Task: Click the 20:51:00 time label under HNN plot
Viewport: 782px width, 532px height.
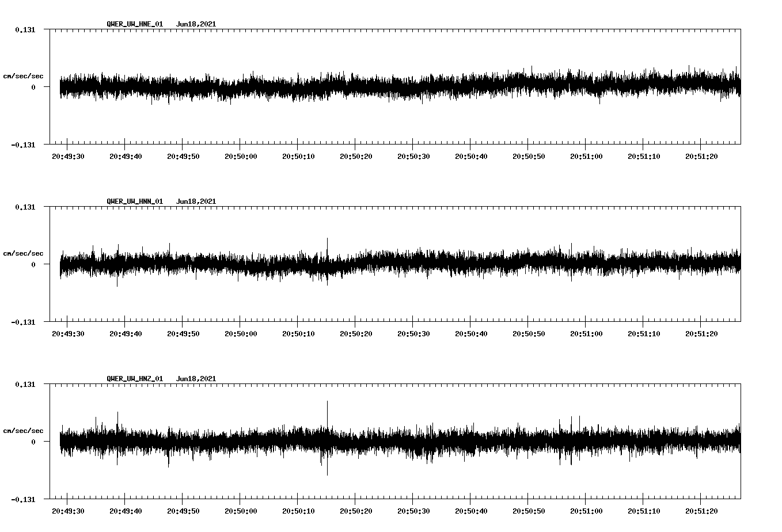Action: point(586,333)
